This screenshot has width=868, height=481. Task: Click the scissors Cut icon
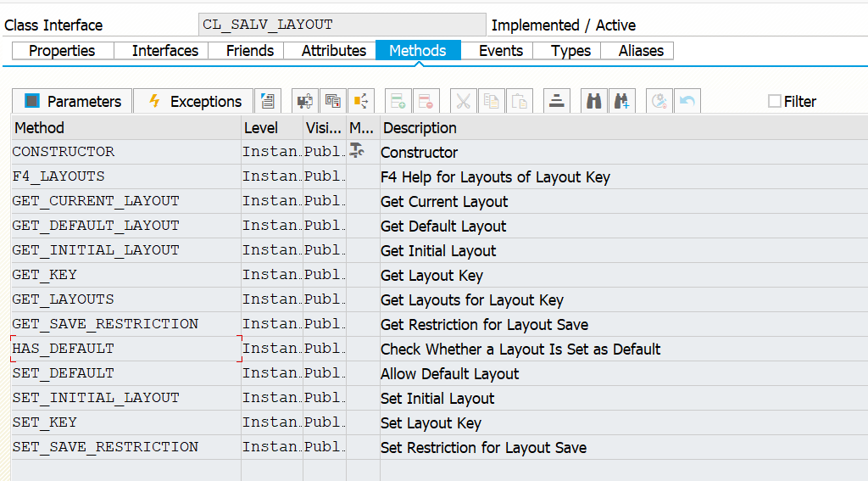click(464, 101)
